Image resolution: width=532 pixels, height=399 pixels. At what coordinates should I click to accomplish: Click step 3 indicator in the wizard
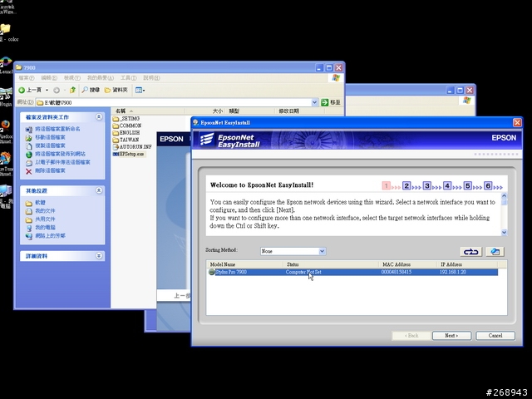[x=426, y=185]
